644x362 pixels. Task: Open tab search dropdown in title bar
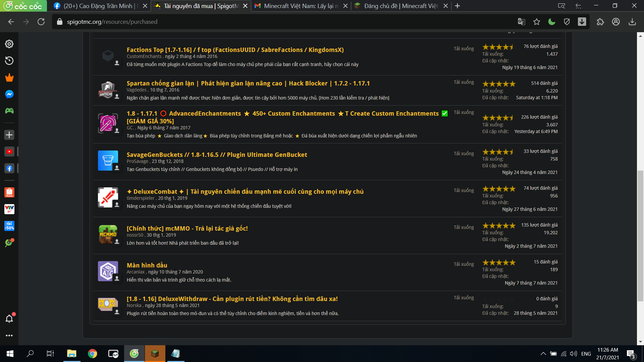point(561,6)
